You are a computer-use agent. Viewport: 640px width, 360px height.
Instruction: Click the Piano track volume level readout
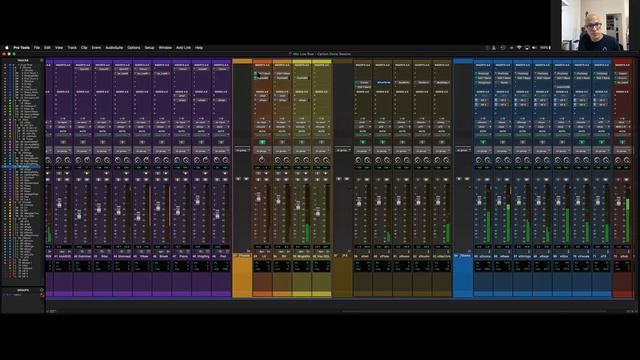coord(182,247)
